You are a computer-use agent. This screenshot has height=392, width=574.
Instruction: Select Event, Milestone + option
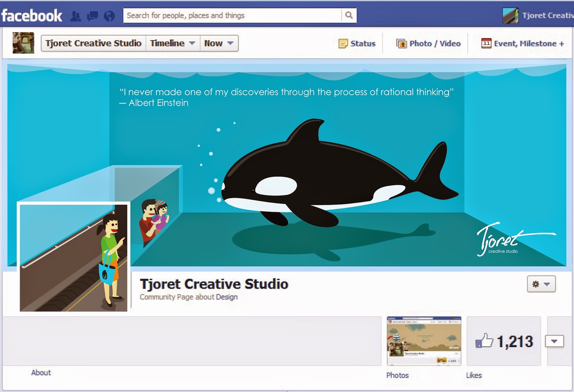[523, 43]
